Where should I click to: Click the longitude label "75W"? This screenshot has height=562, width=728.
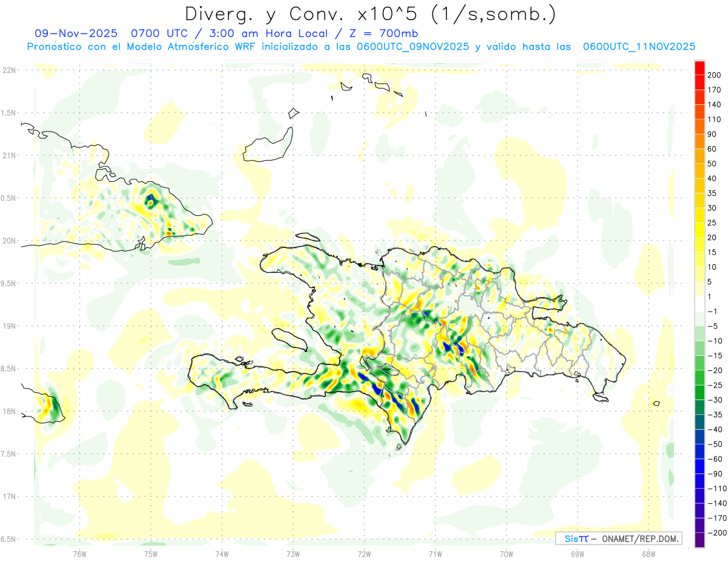pos(150,554)
